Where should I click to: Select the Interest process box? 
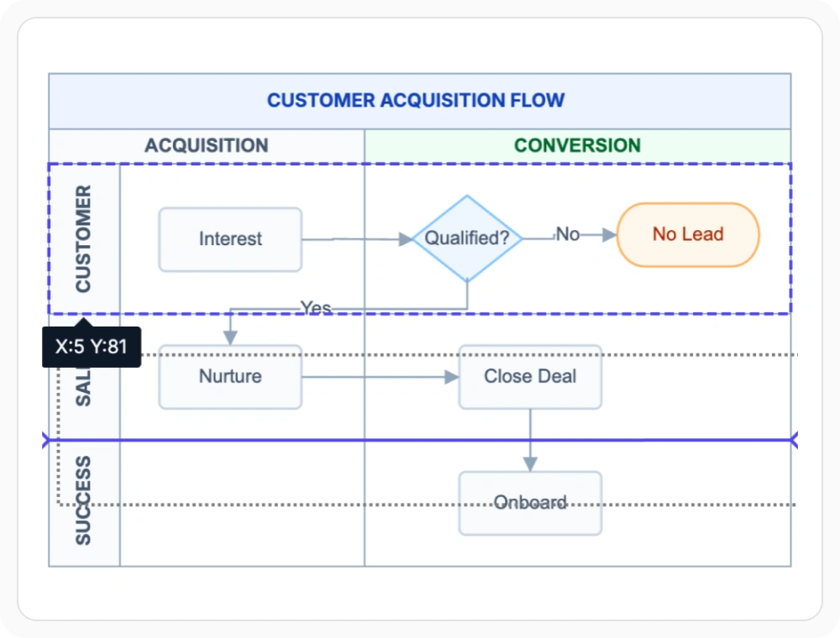click(x=230, y=239)
